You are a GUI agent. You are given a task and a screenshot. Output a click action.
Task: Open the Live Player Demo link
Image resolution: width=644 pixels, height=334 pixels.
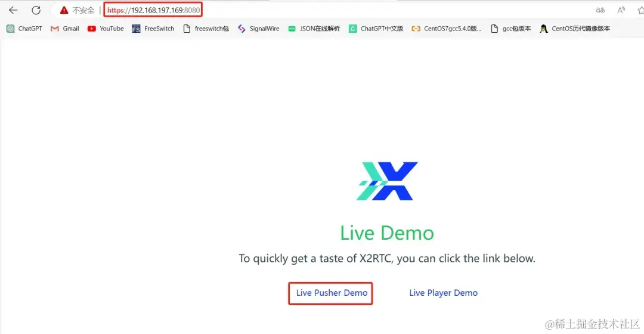(443, 293)
